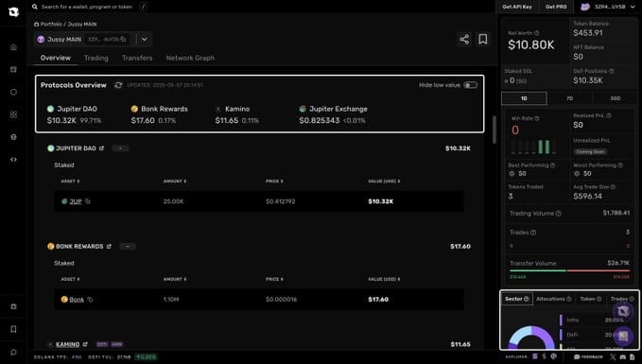
Task: Open the Bonk token link
Action: coord(77,300)
